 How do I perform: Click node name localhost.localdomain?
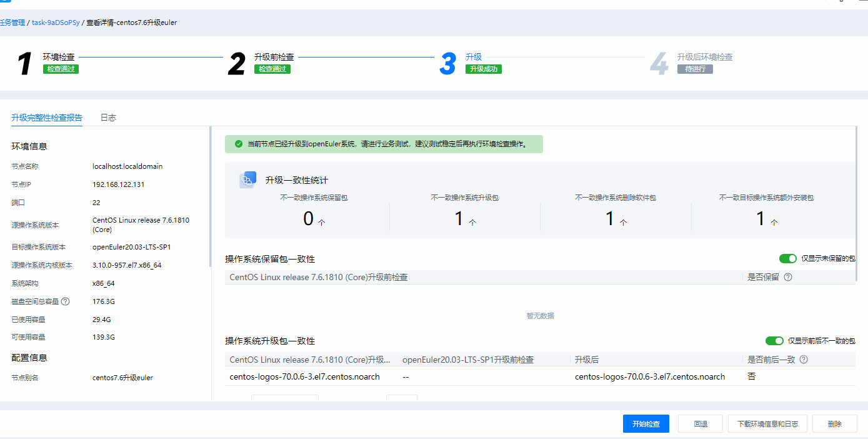click(x=127, y=166)
